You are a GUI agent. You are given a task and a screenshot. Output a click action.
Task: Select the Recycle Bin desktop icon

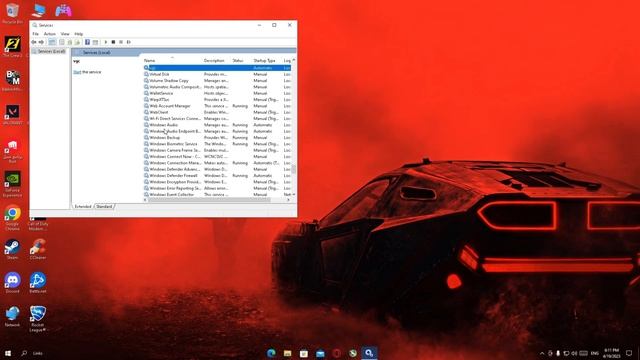(13, 13)
